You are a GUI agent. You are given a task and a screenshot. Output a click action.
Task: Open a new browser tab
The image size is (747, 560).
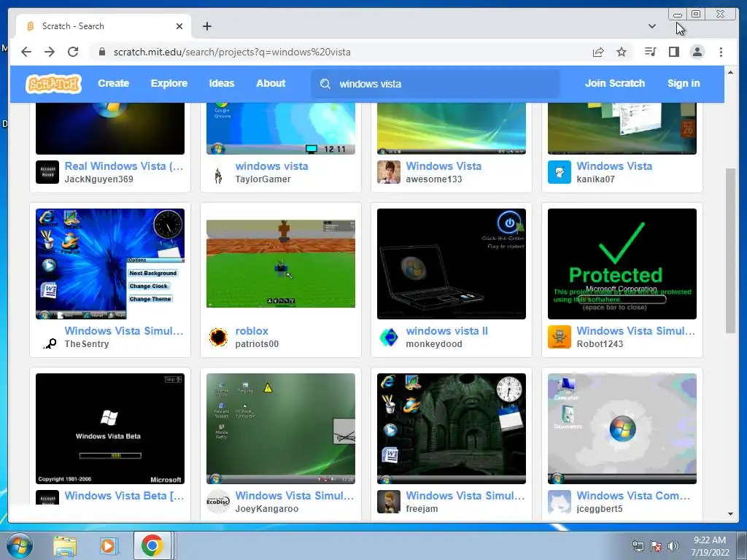206,26
